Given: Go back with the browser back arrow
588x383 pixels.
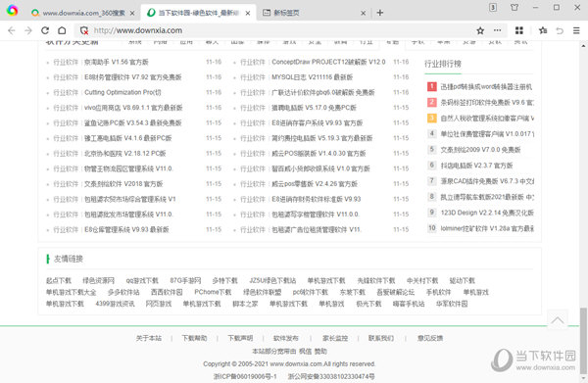Looking at the screenshot, I should tap(12, 30).
